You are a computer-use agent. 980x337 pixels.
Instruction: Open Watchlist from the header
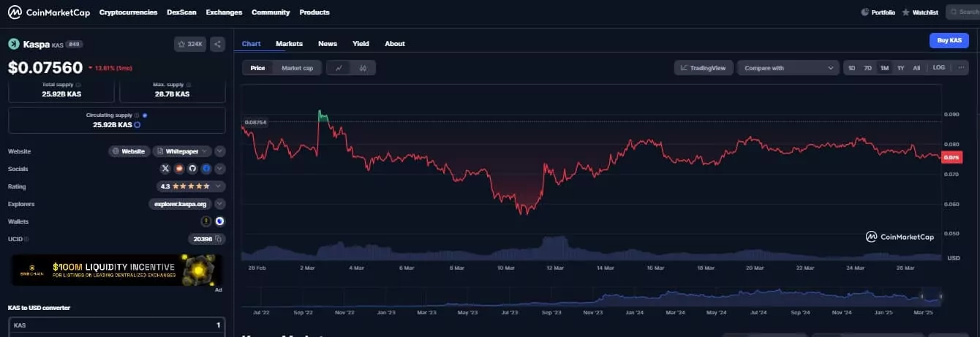pos(920,12)
